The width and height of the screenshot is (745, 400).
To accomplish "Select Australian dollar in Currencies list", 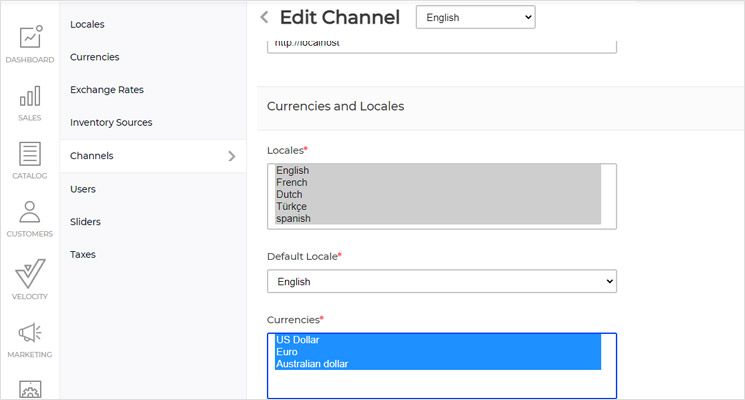I will (x=438, y=364).
